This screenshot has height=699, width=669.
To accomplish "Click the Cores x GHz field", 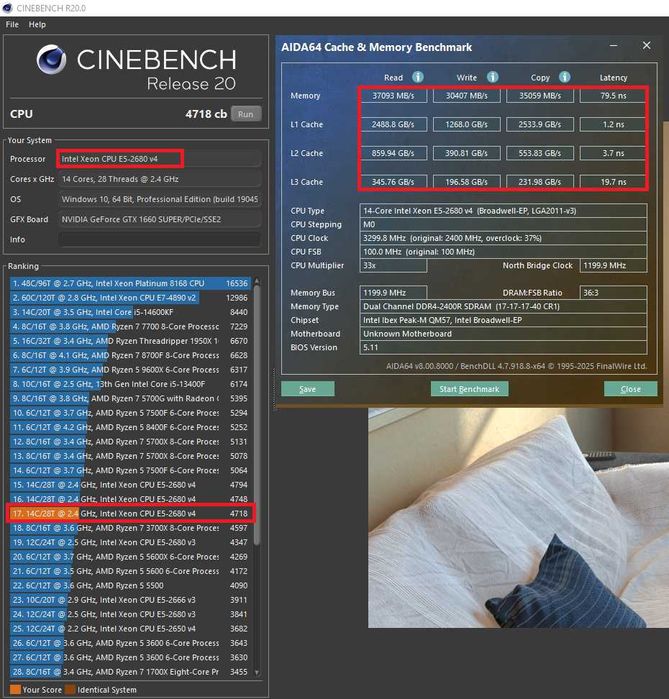I will pyautogui.click(x=159, y=179).
